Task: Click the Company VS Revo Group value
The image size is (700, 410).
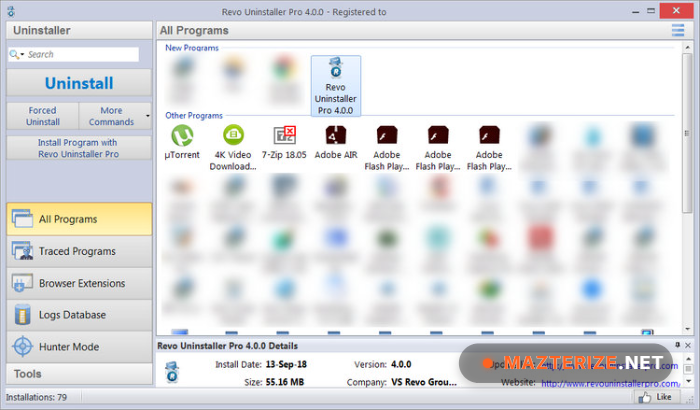Action: (424, 382)
